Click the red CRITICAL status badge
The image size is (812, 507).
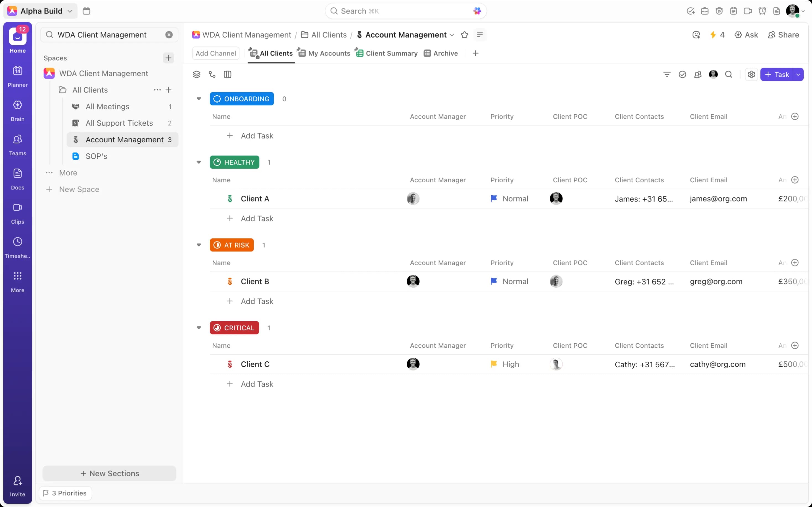click(x=235, y=328)
